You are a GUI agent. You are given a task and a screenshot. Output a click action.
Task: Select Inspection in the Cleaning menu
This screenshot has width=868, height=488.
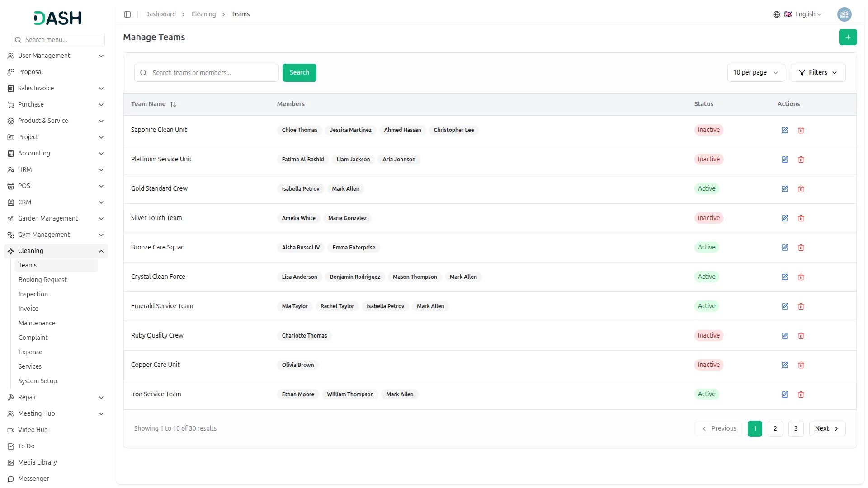pos(33,295)
